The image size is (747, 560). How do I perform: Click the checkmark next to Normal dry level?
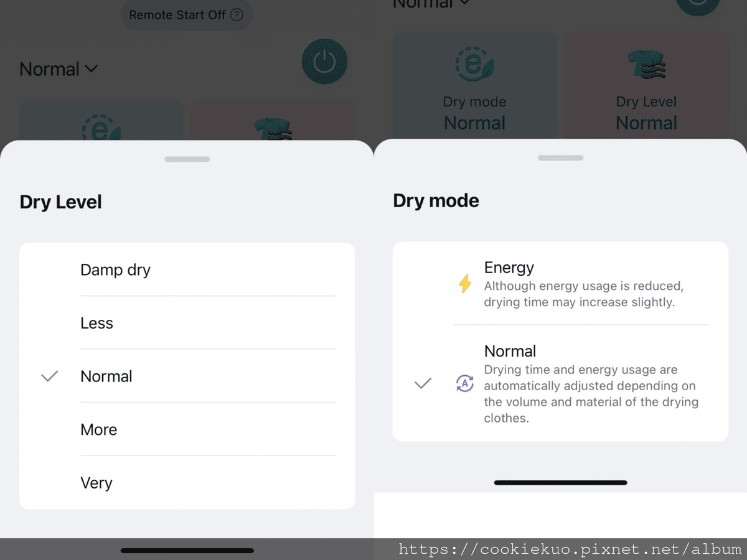pyautogui.click(x=49, y=376)
